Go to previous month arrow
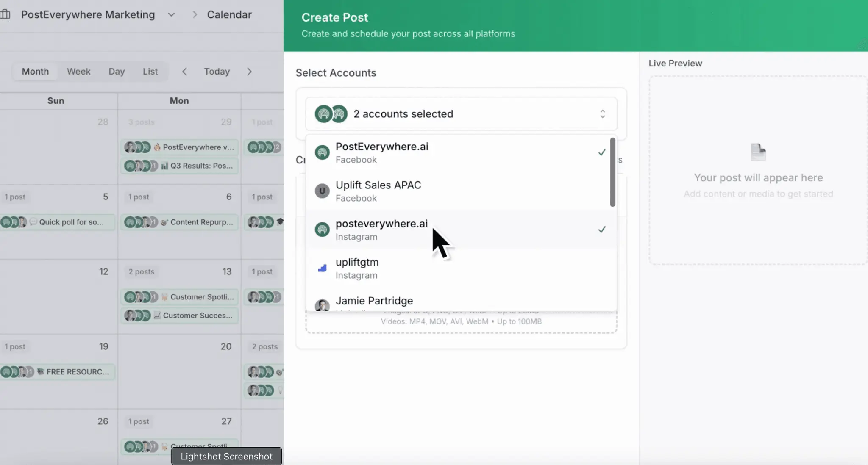The image size is (868, 465). [184, 72]
